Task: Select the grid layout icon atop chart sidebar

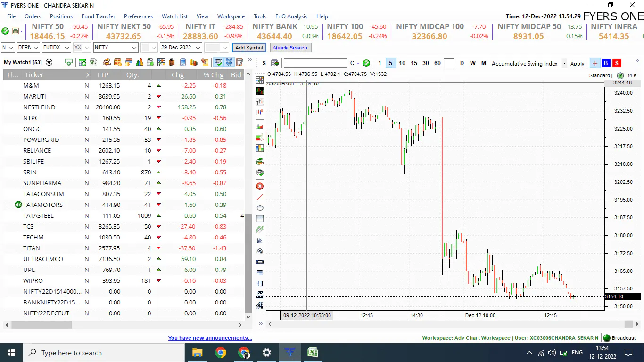Action: [x=260, y=80]
